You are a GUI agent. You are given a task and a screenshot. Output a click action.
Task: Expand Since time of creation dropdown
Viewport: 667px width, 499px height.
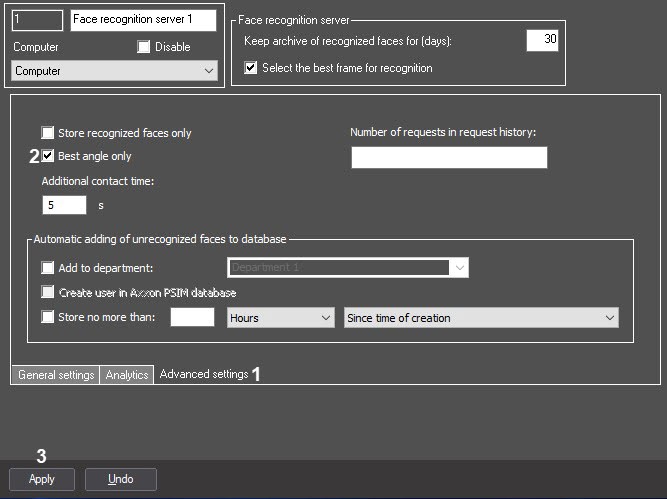pos(481,318)
